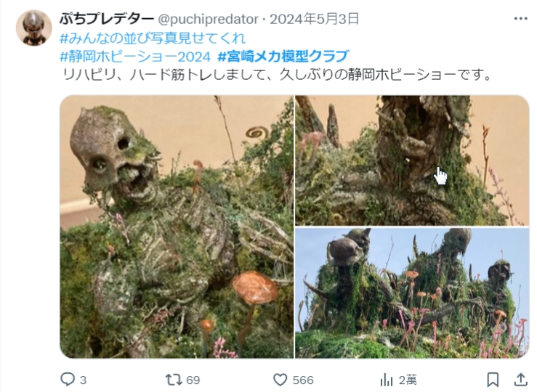Image resolution: width=537 pixels, height=392 pixels.
Task: Open the post date 2024年5月3日
Action: coord(315,19)
